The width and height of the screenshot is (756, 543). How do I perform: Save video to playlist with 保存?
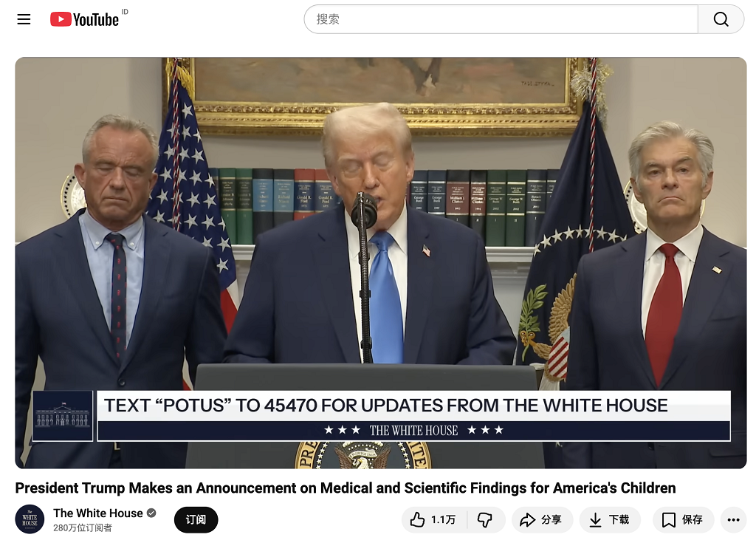(x=683, y=520)
